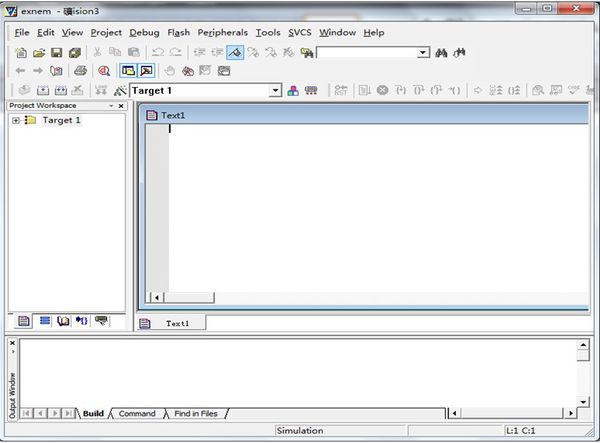The width and height of the screenshot is (600, 443).
Task: Save the current file using the floppy icon
Action: point(57,52)
